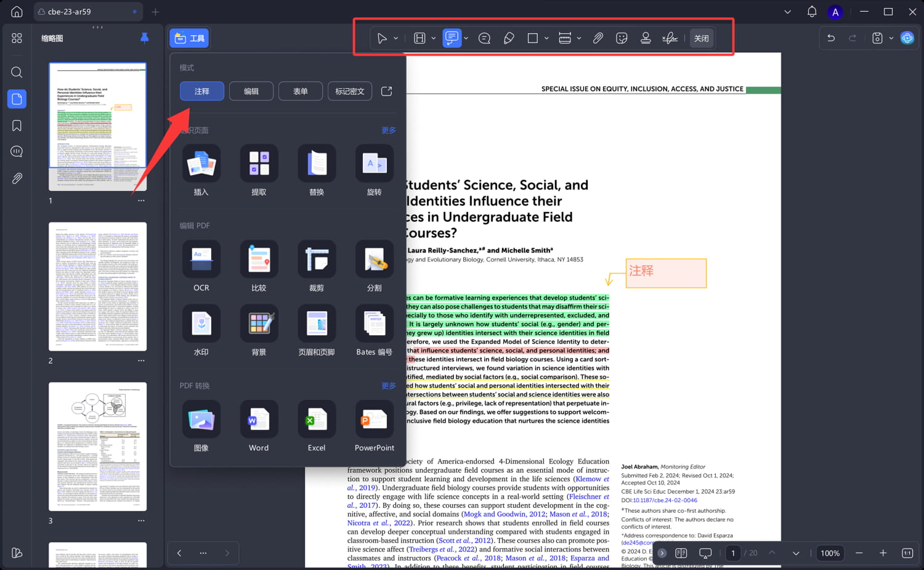Click 更多 link beside PDF 转换
Image resolution: width=924 pixels, height=570 pixels.
[x=389, y=386]
